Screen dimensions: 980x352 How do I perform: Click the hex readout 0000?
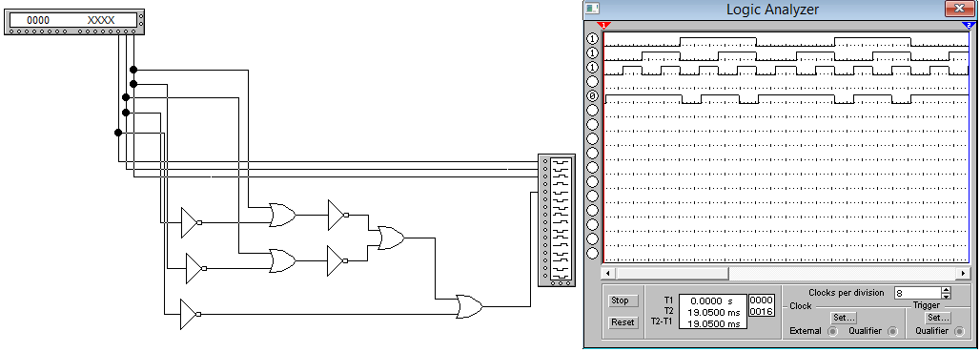pos(762,300)
